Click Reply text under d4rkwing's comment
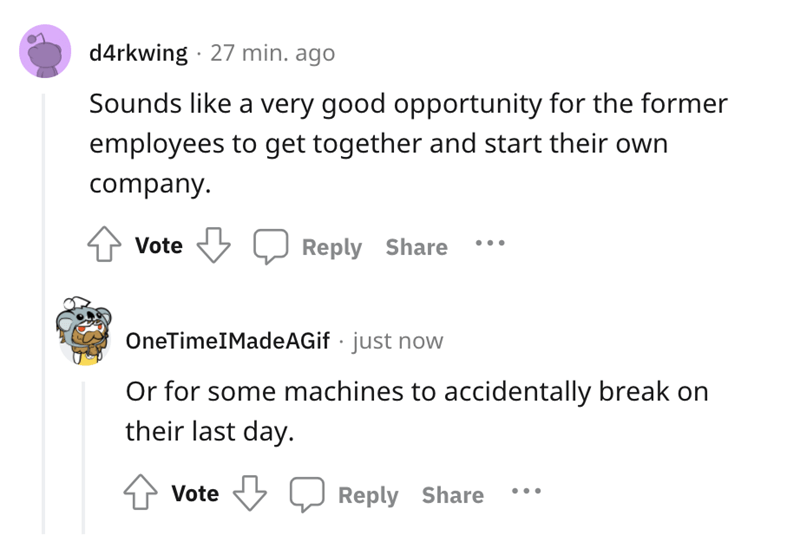800x555 pixels. pyautogui.click(x=332, y=247)
